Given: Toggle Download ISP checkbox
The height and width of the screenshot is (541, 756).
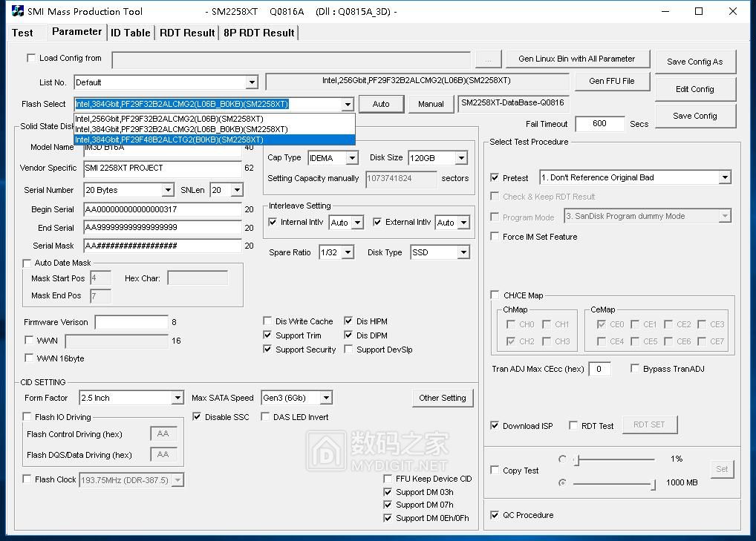Looking at the screenshot, I should pyautogui.click(x=495, y=425).
